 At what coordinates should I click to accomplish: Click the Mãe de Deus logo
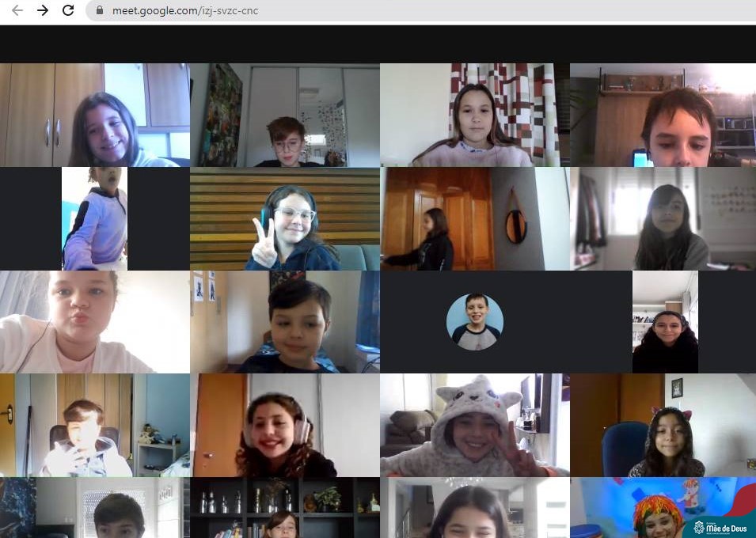click(x=720, y=528)
